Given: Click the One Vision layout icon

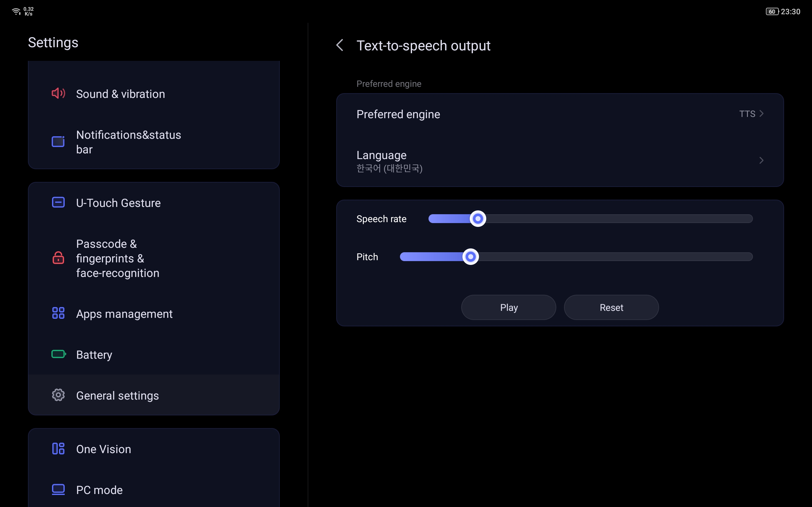Looking at the screenshot, I should point(58,449).
